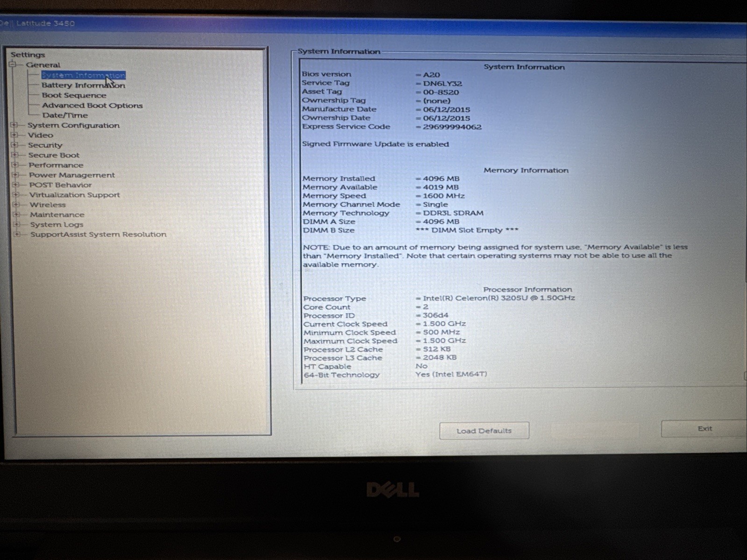The image size is (747, 560).
Task: Open Advanced Boot Options
Action: pos(92,106)
